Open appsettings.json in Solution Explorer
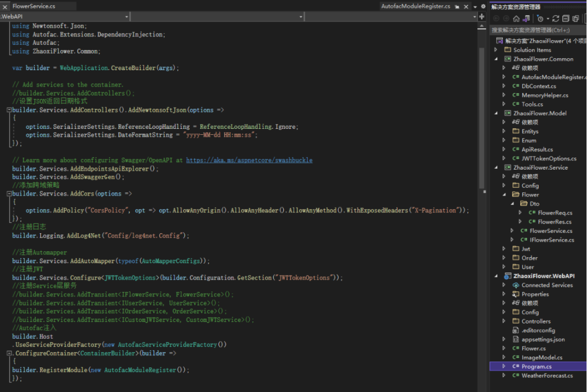Viewport: 587px width, 392px height. pos(542,339)
